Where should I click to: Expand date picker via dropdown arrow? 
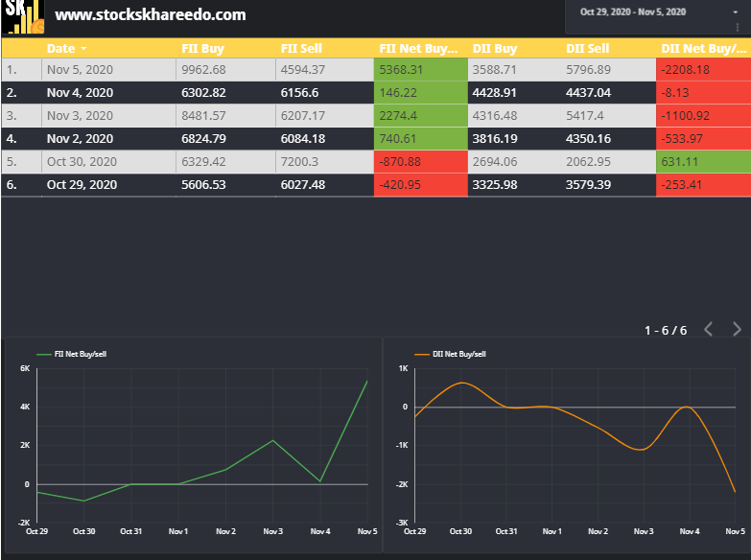736,12
